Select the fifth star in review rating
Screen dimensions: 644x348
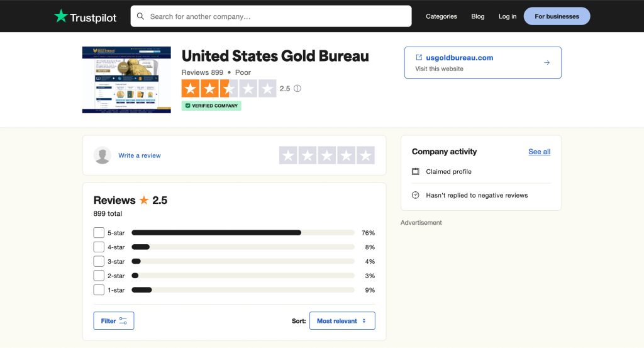[x=365, y=155]
